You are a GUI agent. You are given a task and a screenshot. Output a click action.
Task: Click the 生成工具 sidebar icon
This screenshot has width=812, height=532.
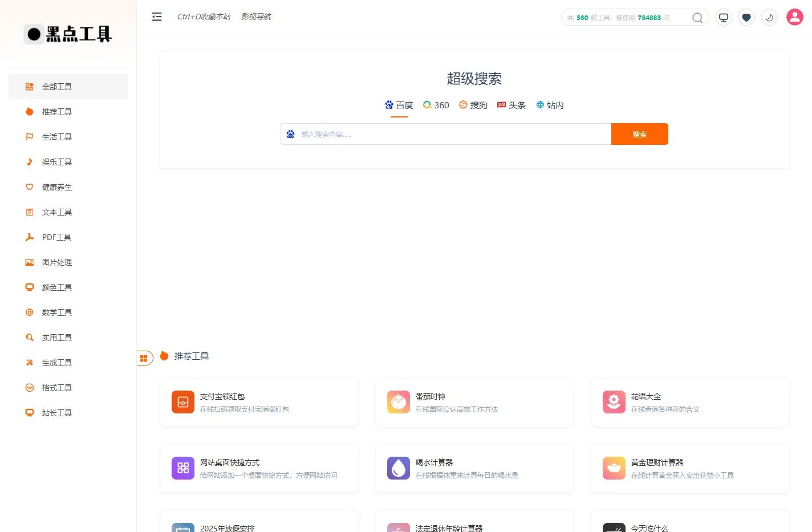click(30, 363)
